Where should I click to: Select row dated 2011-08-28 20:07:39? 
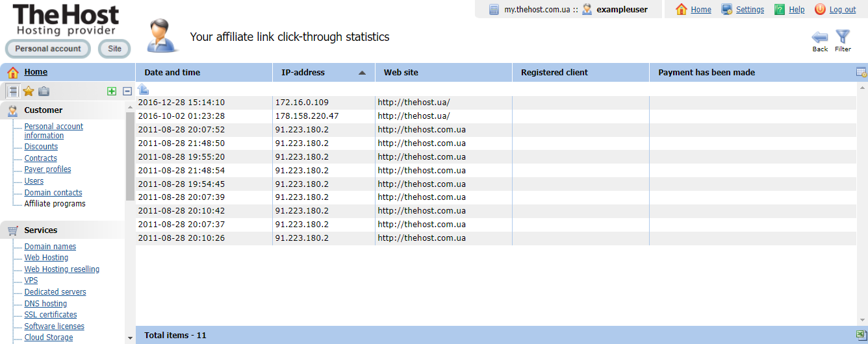496,197
